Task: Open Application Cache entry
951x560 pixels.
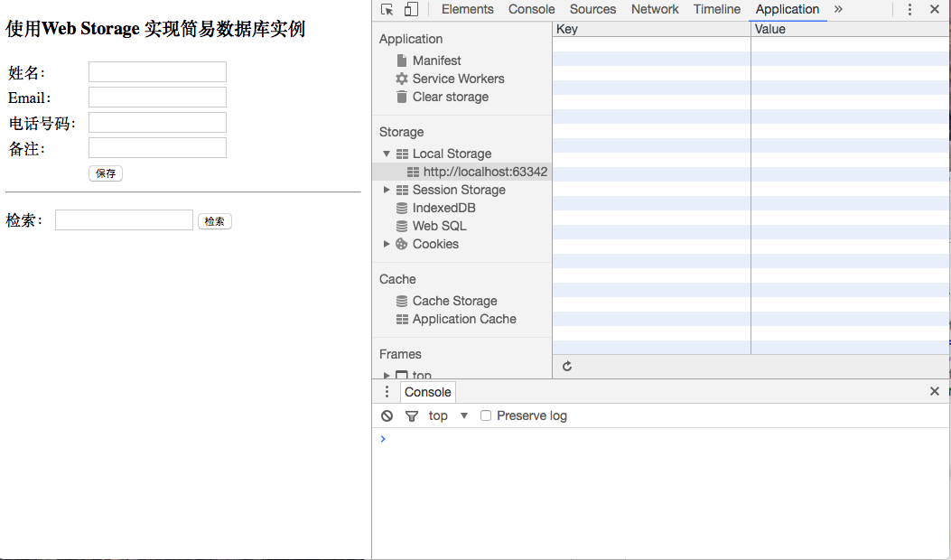Action: [464, 319]
